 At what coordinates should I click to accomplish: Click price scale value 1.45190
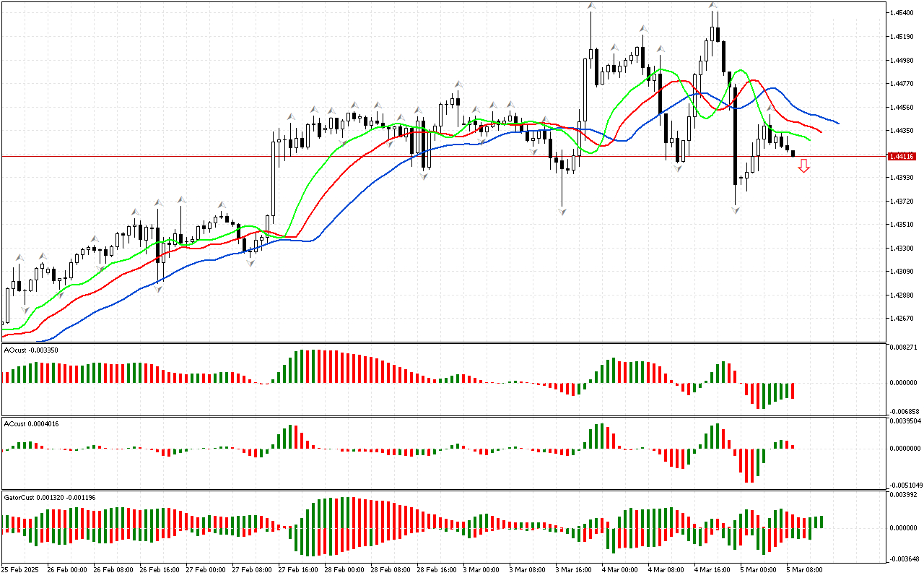(902, 36)
